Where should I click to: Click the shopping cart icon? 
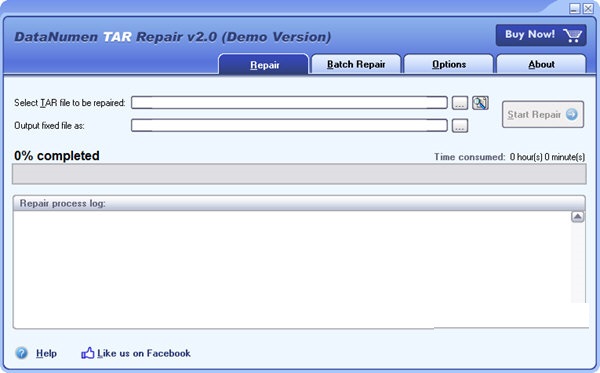(572, 35)
